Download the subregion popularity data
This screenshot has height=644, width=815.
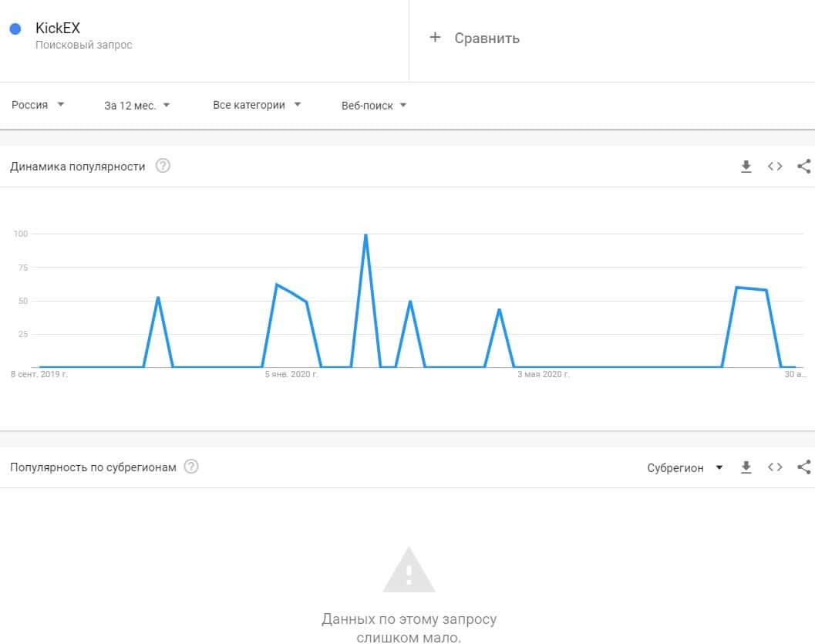[746, 467]
